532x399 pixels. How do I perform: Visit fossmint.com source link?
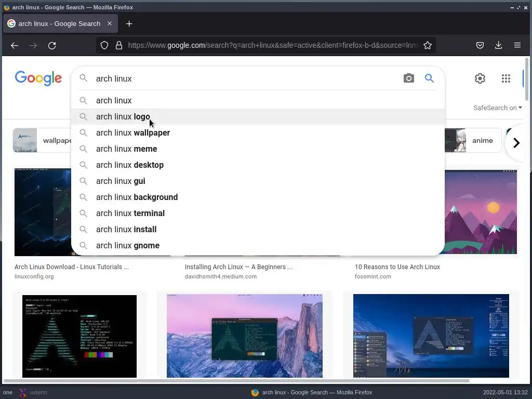point(373,276)
